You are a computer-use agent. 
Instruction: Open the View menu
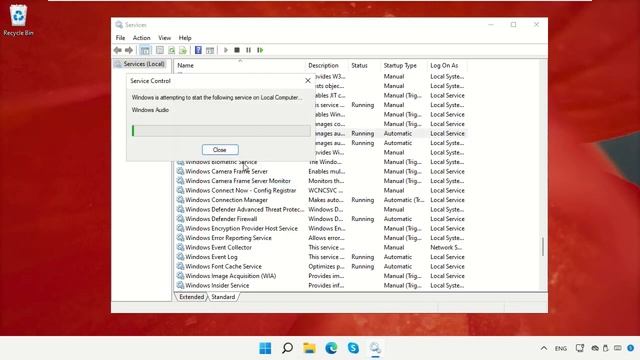click(164, 38)
